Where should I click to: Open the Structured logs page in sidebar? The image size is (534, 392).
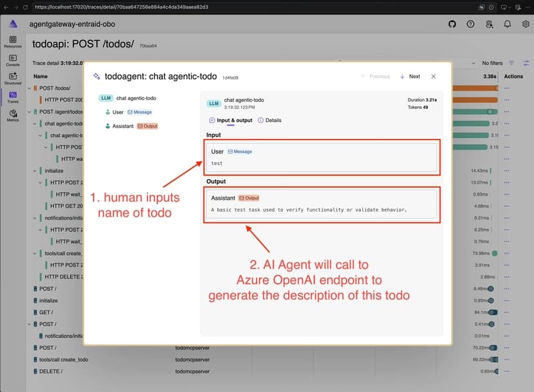click(13, 79)
